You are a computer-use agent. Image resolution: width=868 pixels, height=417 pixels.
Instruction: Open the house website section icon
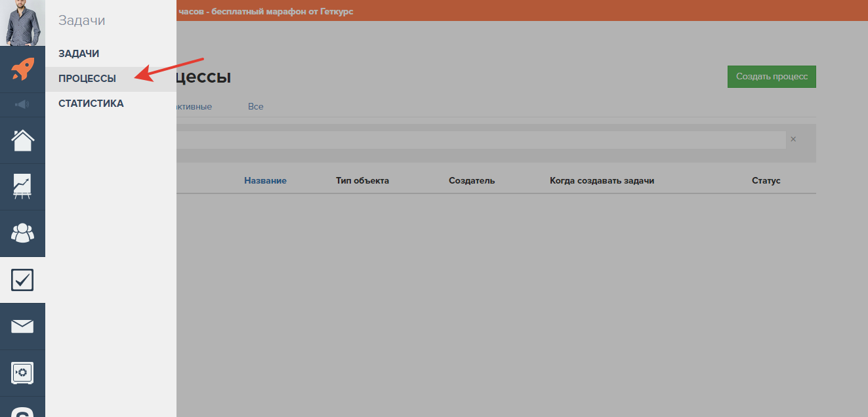(22, 140)
